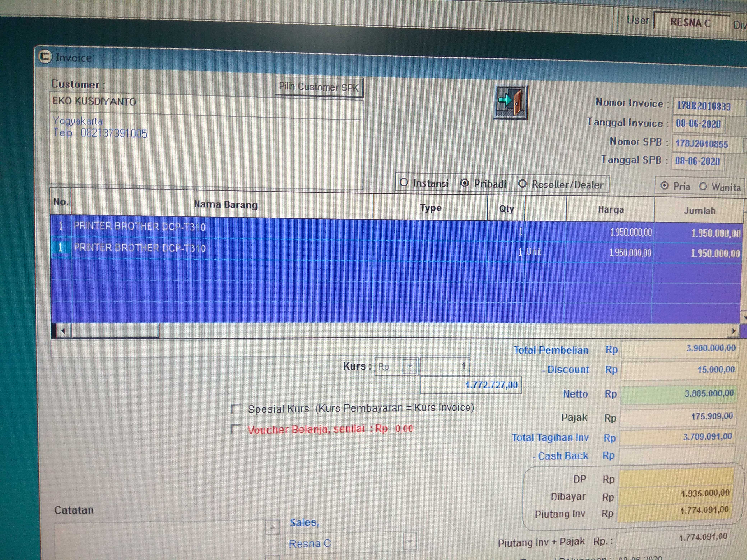Click left arrow on horizontal scrollbar
This screenshot has width=747, height=560.
(x=63, y=331)
